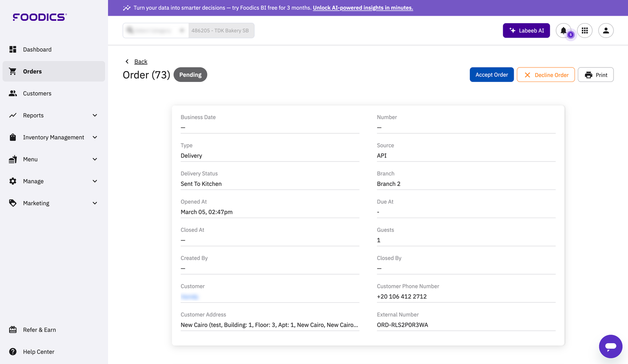Click the Manage gear icon
Image resolution: width=628 pixels, height=364 pixels.
coord(13,181)
